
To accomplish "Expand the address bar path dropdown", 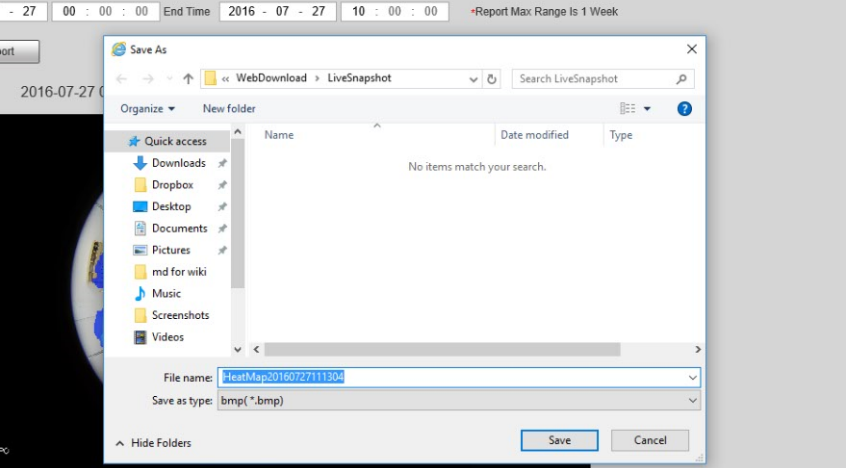I will [473, 79].
